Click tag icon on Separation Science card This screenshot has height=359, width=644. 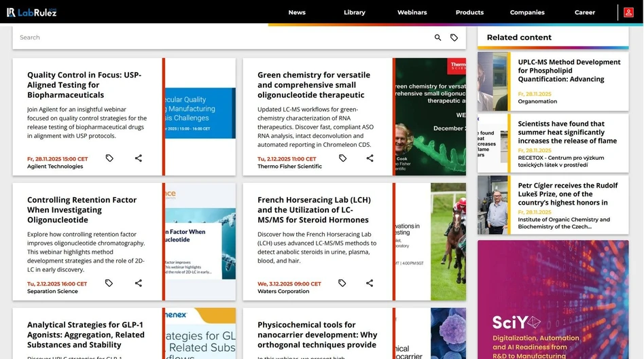pyautogui.click(x=109, y=283)
